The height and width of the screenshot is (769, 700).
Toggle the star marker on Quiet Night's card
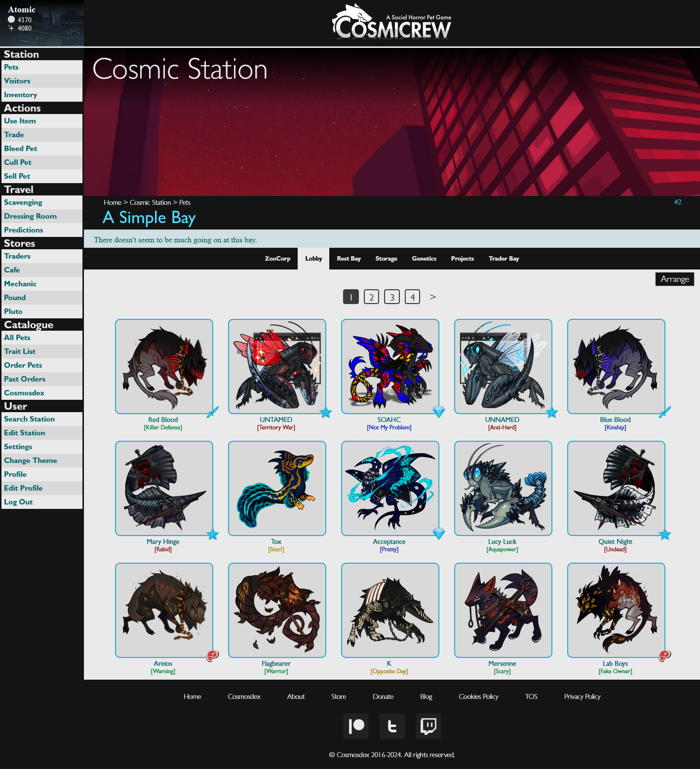665,534
